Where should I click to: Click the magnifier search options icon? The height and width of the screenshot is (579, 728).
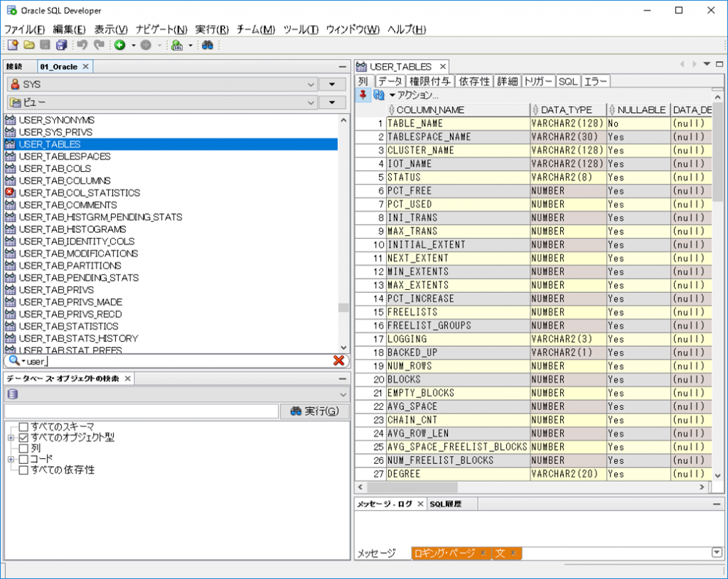14,360
